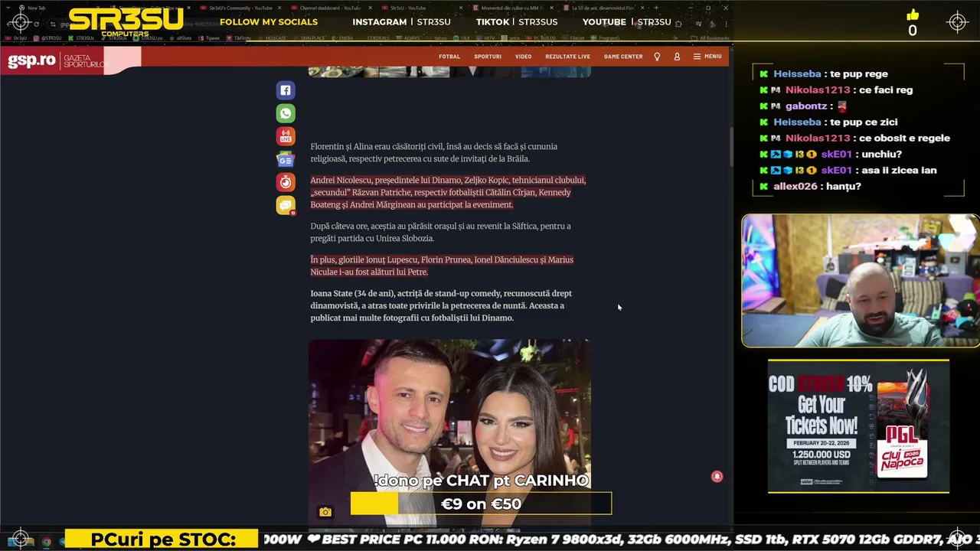Click the yellow camera icon on the article photo
980x551 pixels.
[x=325, y=512]
